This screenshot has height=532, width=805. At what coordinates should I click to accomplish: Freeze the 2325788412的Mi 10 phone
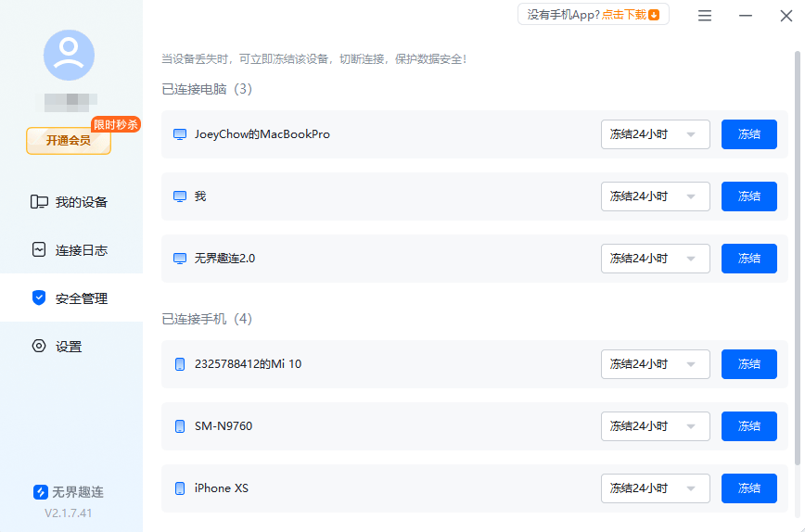tap(748, 364)
